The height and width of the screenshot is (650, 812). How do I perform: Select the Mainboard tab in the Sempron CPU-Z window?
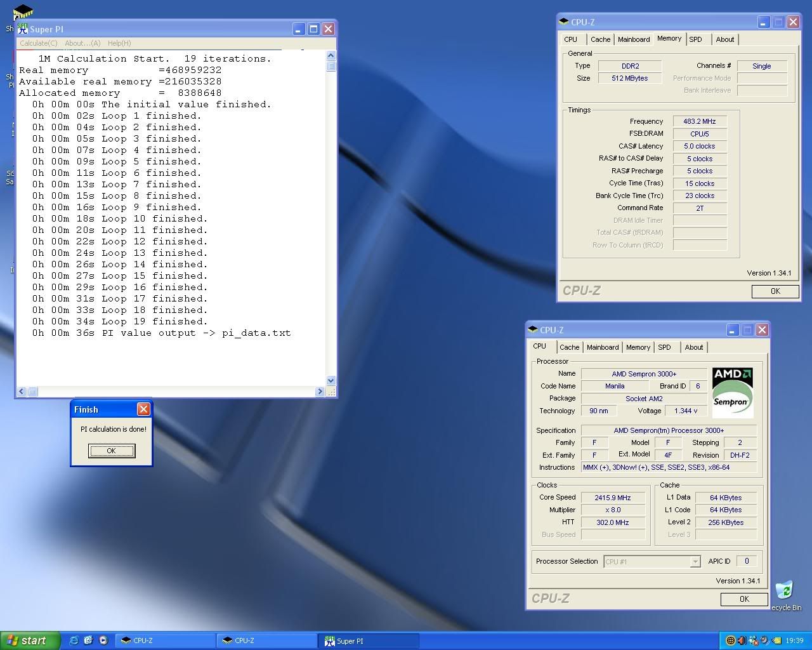pyautogui.click(x=603, y=347)
